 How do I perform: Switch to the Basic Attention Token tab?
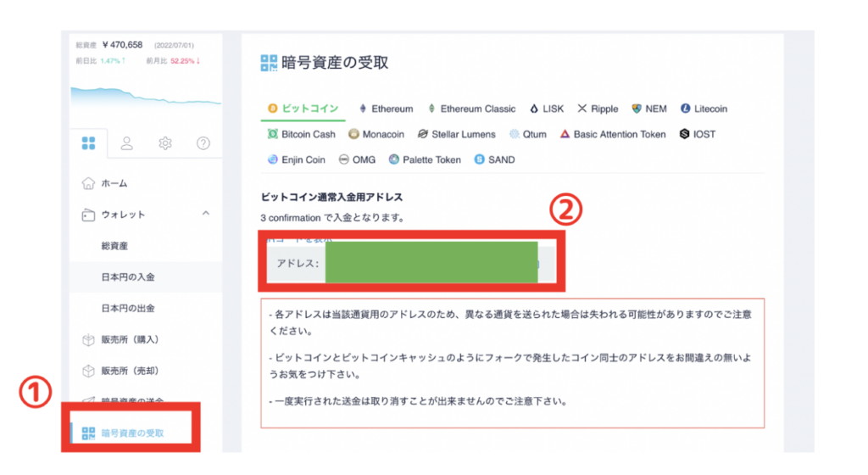[613, 134]
